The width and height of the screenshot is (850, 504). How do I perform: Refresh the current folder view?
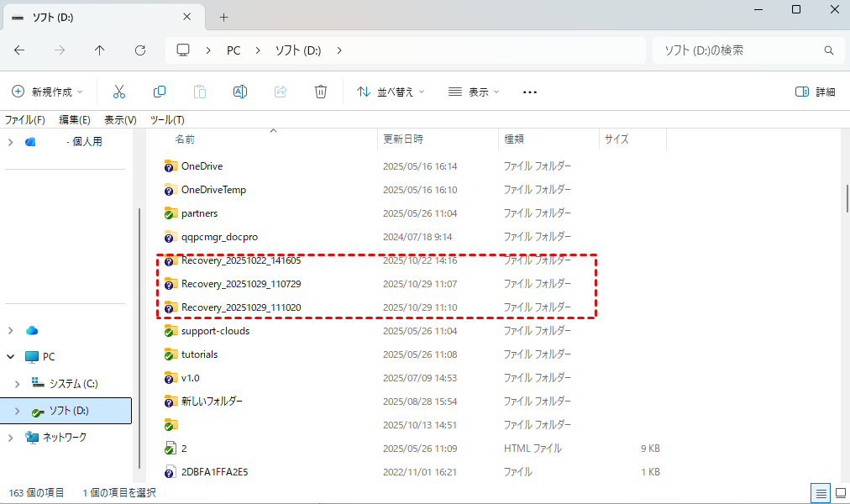pyautogui.click(x=140, y=50)
